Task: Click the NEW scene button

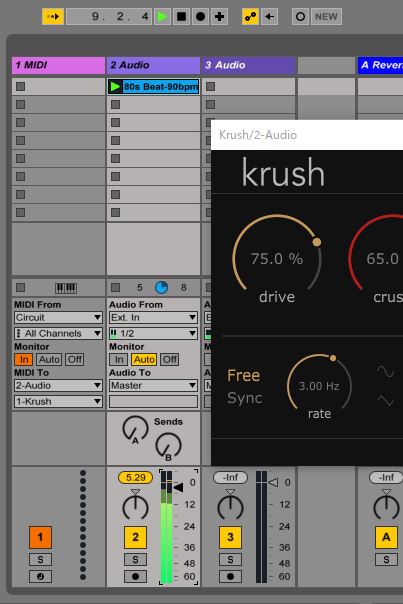Action: [326, 17]
